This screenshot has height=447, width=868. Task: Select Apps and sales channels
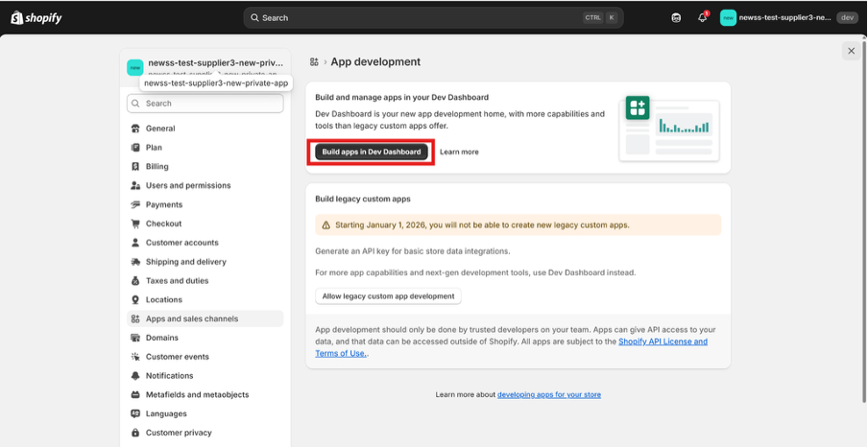(x=191, y=318)
